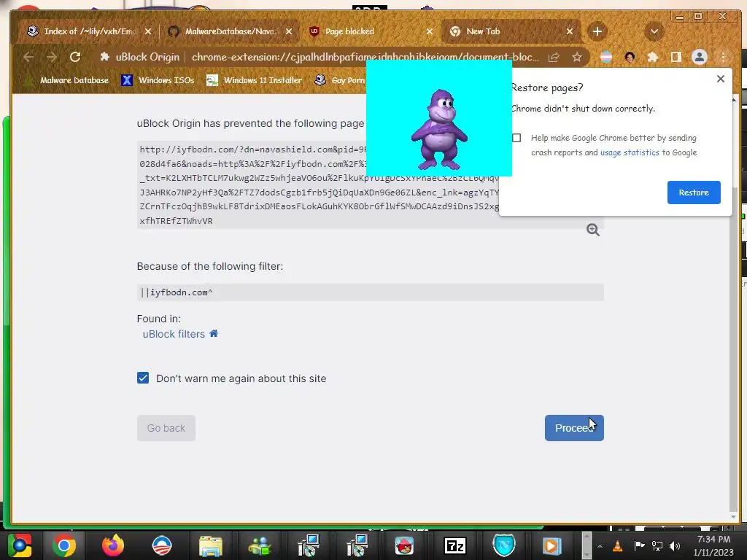Screen dimensions: 747x560
Task: Open a new tab with plus button
Action: click(597, 31)
